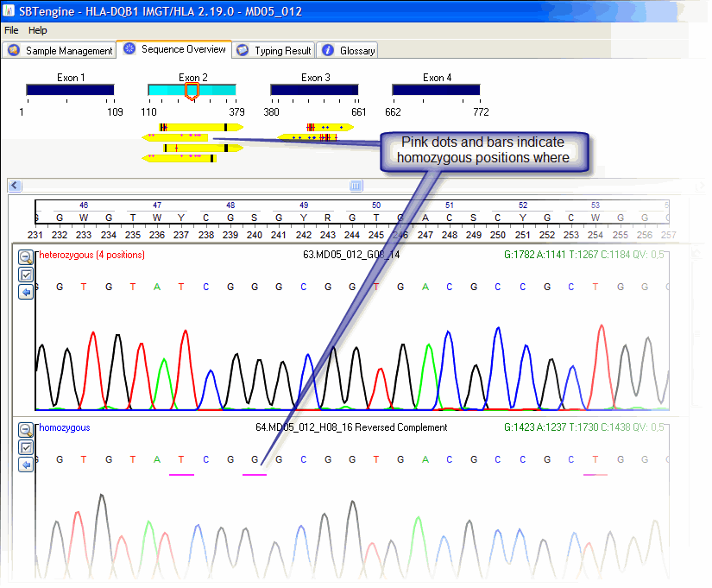712x588 pixels.
Task: Click the Glossary info icon
Action: point(328,50)
